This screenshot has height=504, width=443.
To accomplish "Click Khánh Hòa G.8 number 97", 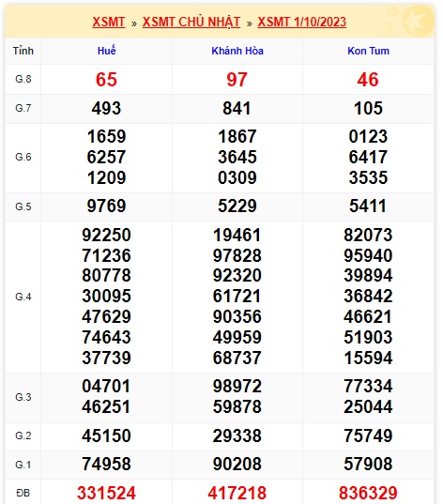I will click(237, 80).
